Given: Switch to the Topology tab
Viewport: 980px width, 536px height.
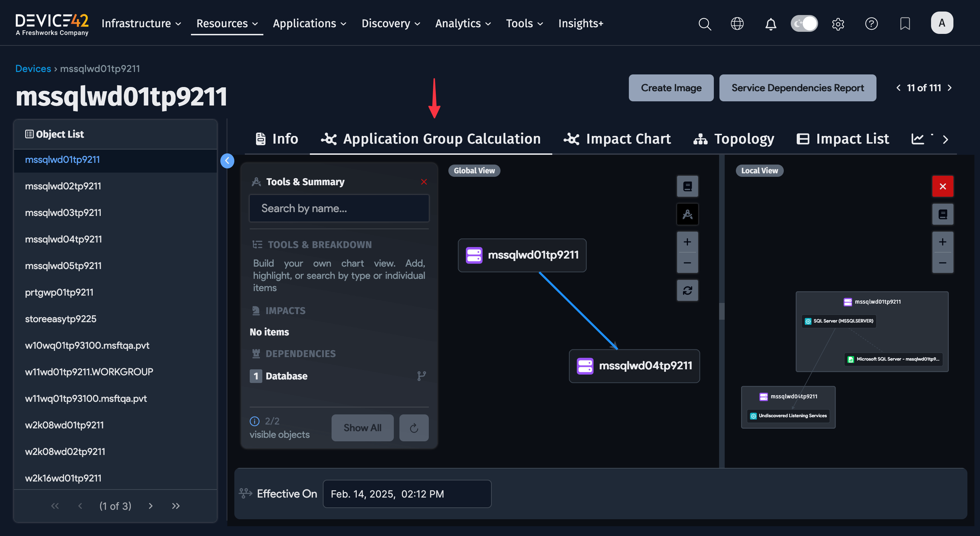Looking at the screenshot, I should [734, 138].
